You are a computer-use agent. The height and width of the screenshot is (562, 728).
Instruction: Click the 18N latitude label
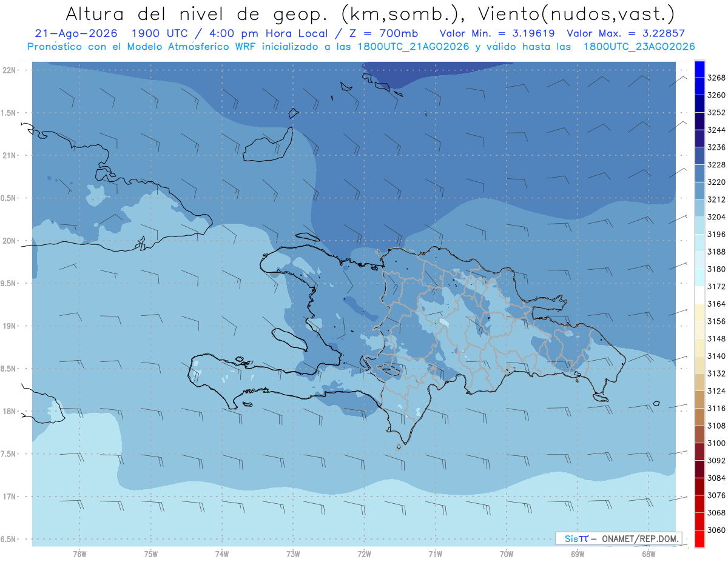(x=8, y=412)
